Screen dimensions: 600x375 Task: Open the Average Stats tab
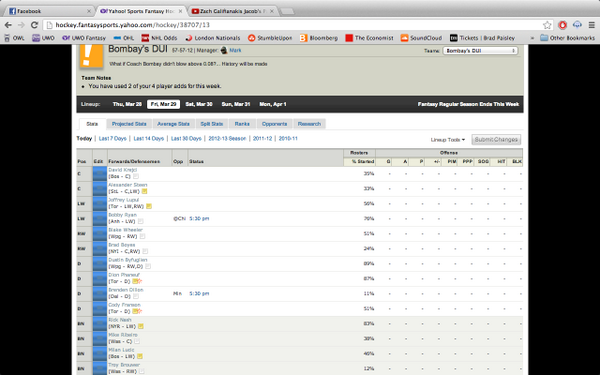pyautogui.click(x=173, y=124)
